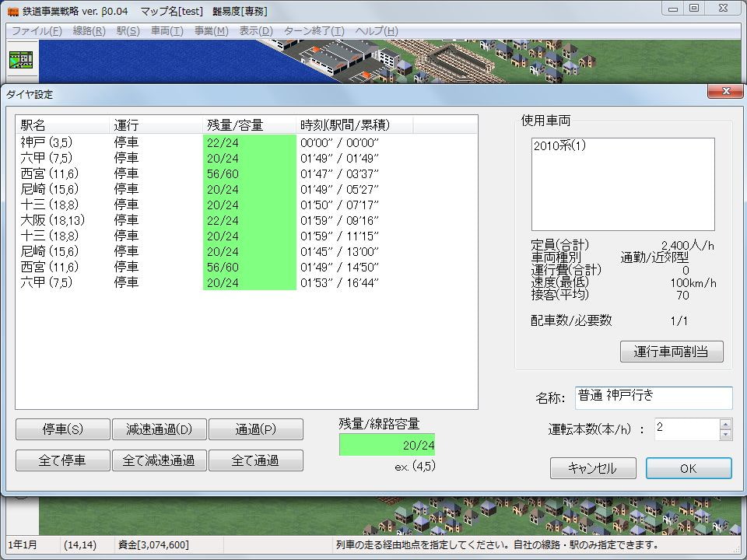Decrease 運転本数 with the down arrow

click(725, 435)
